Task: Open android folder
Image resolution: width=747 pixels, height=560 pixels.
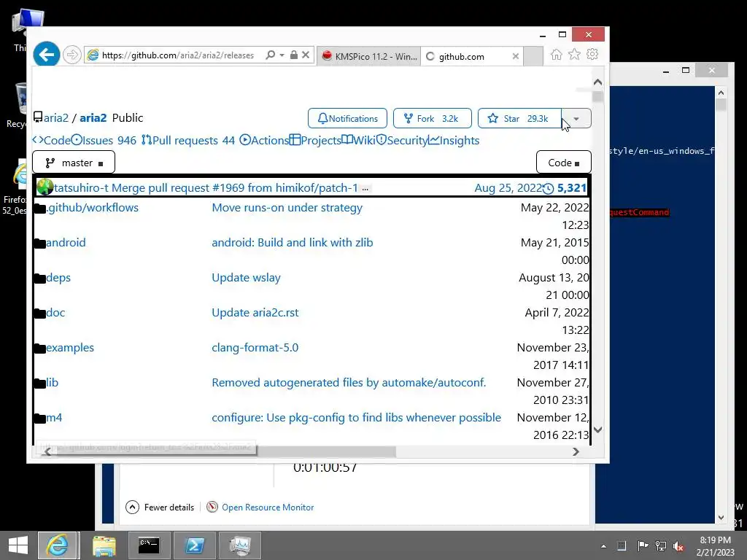Action: 66,242
